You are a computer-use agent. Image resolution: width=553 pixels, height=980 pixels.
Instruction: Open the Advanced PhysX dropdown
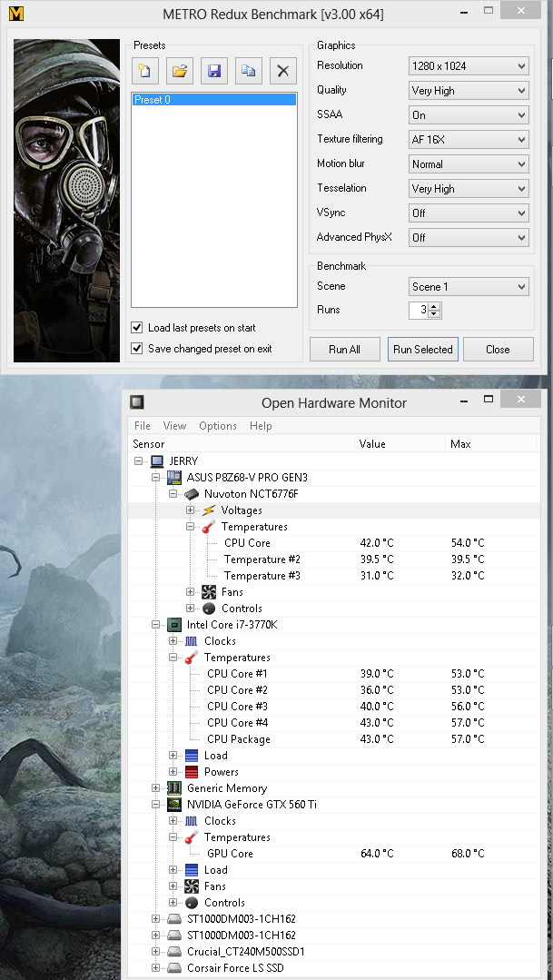[469, 237]
